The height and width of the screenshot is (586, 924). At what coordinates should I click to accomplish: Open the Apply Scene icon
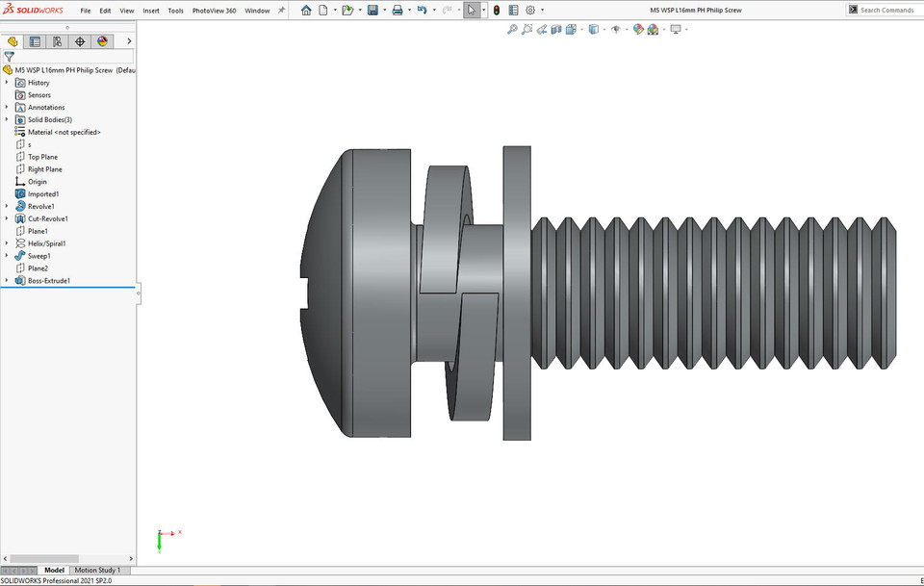tap(653, 29)
